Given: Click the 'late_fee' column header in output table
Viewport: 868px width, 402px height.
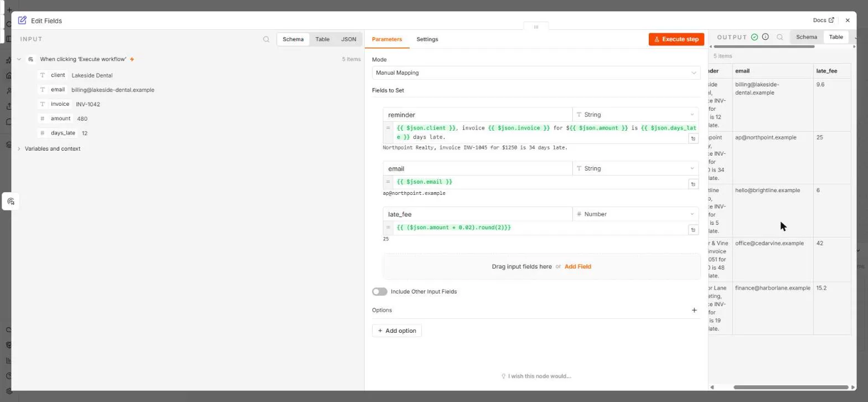Looking at the screenshot, I should click(x=832, y=71).
